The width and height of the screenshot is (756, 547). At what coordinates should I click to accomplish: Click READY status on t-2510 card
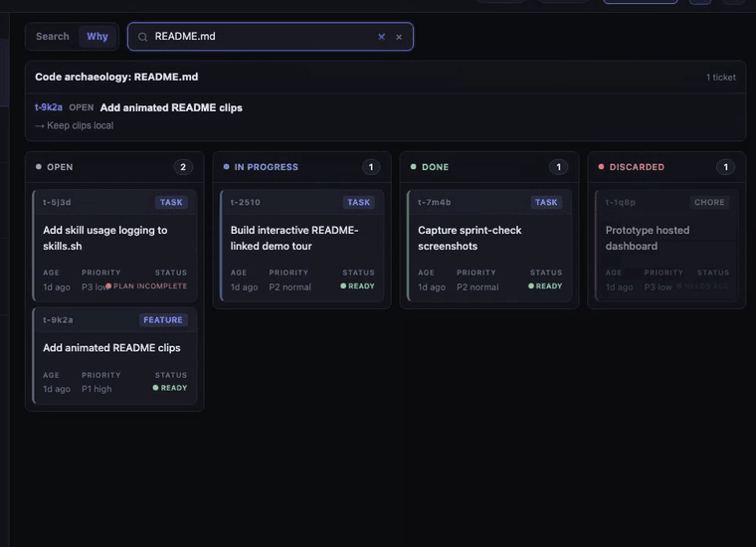point(357,286)
